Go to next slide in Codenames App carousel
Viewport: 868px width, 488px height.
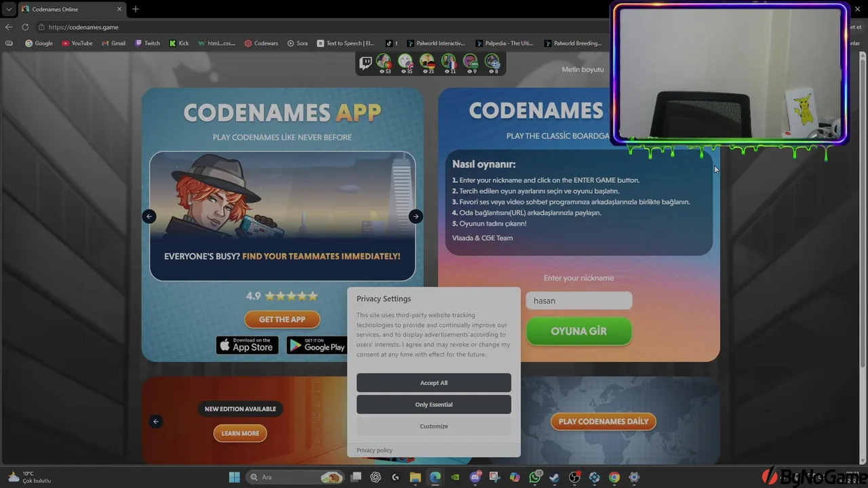point(416,216)
